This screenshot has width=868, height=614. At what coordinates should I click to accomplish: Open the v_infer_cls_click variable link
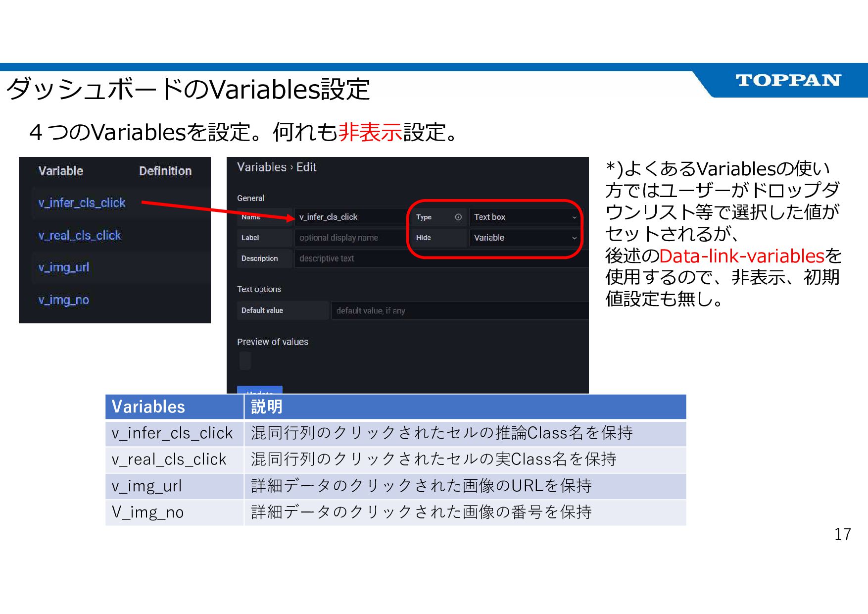[82, 203]
